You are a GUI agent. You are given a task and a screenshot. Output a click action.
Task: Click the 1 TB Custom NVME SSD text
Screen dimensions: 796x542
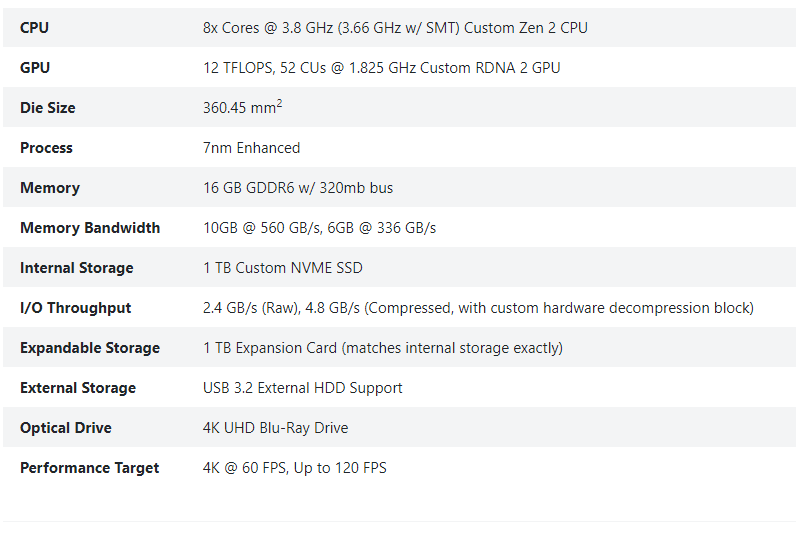283,268
